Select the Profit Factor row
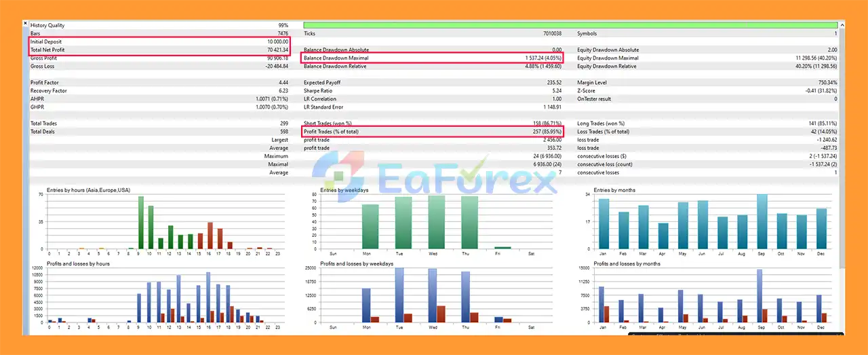This screenshot has width=868, height=355. click(x=159, y=83)
